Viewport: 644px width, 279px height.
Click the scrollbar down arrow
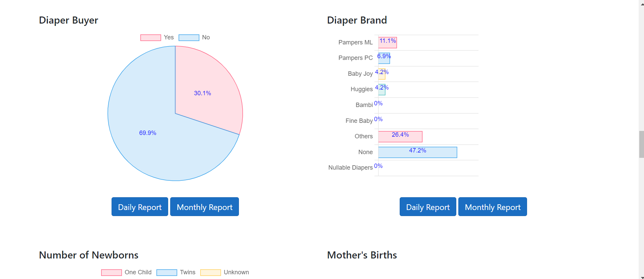coord(641,277)
